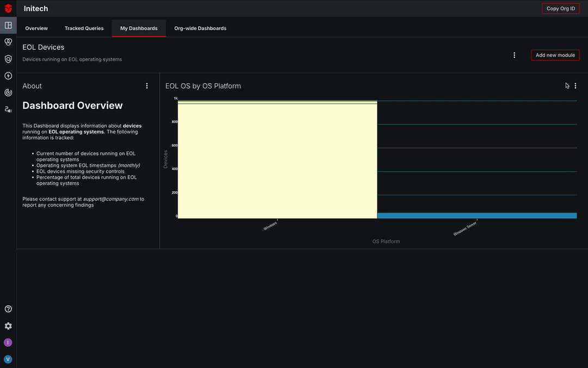The height and width of the screenshot is (368, 588).
Task: Click the Add new module button
Action: pyautogui.click(x=555, y=55)
